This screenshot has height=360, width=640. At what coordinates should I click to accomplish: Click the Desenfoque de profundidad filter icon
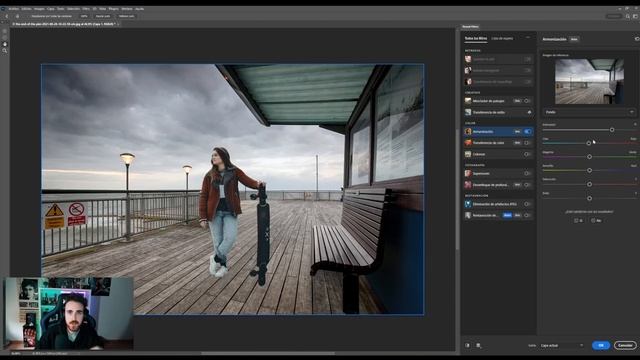click(468, 185)
